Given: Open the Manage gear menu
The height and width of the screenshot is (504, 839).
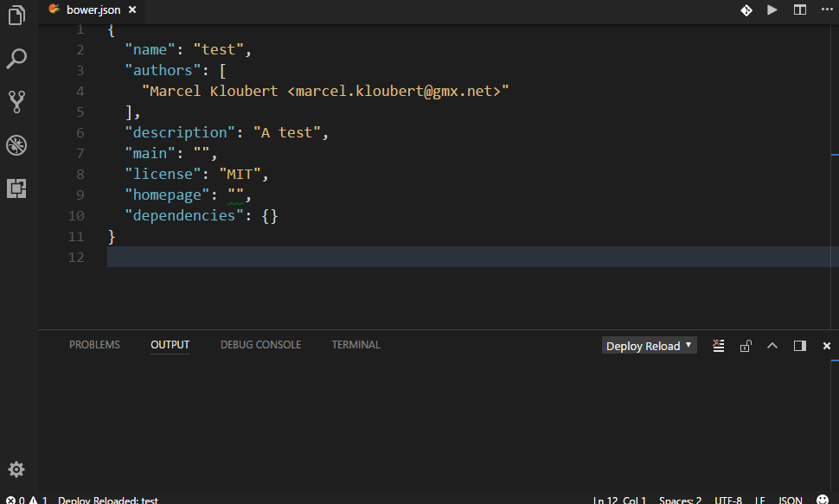Looking at the screenshot, I should pyautogui.click(x=16, y=469).
